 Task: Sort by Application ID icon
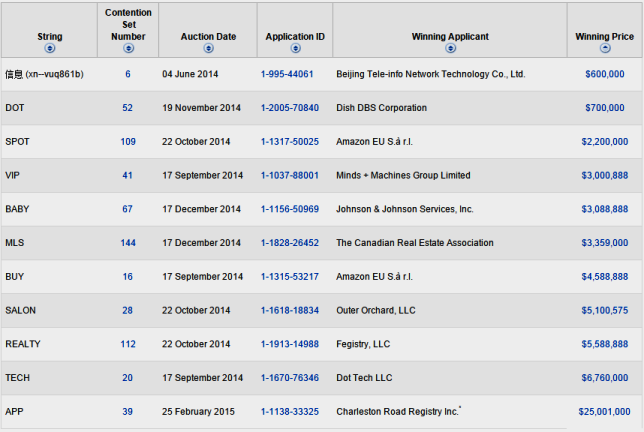click(295, 48)
